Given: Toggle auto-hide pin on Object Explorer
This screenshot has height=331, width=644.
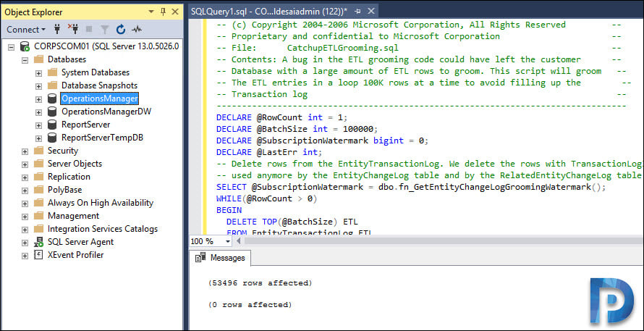Looking at the screenshot, I should pos(163,12).
